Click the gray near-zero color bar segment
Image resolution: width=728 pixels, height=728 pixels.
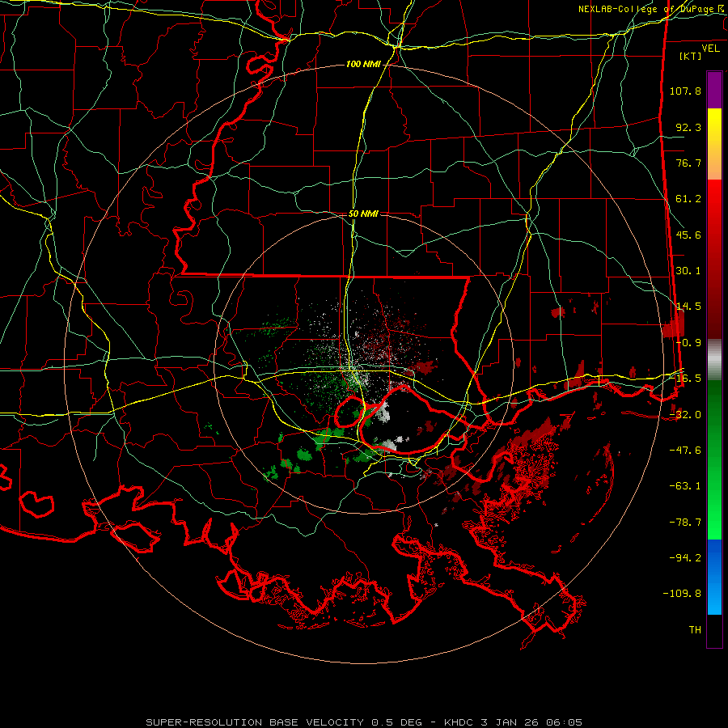[x=714, y=360]
